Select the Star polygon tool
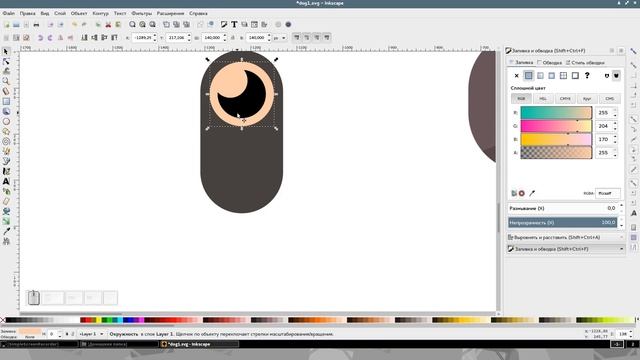The height and width of the screenshot is (360, 640). pos(6,131)
